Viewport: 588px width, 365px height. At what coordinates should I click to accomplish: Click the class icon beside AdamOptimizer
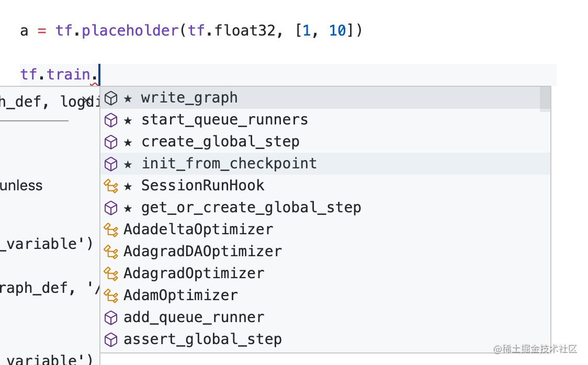point(111,295)
